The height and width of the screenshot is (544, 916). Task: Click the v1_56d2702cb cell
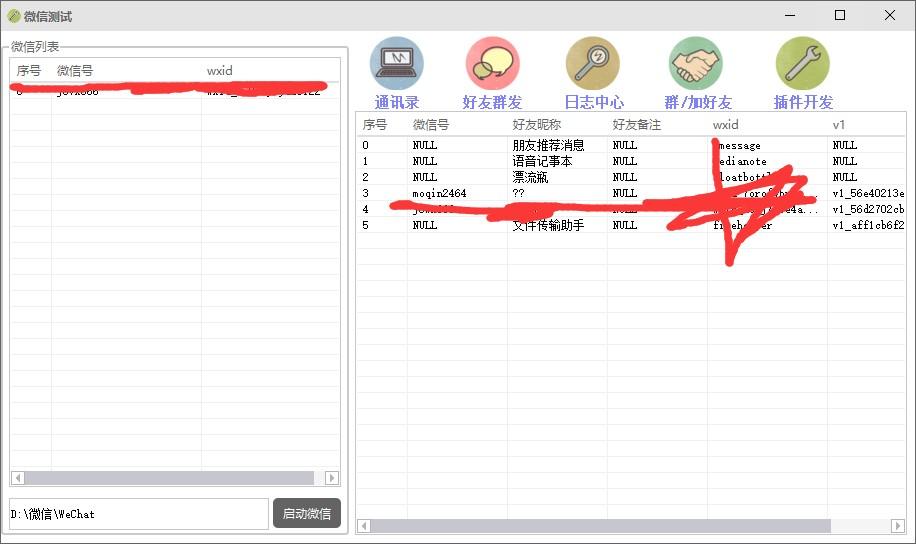pos(868,209)
